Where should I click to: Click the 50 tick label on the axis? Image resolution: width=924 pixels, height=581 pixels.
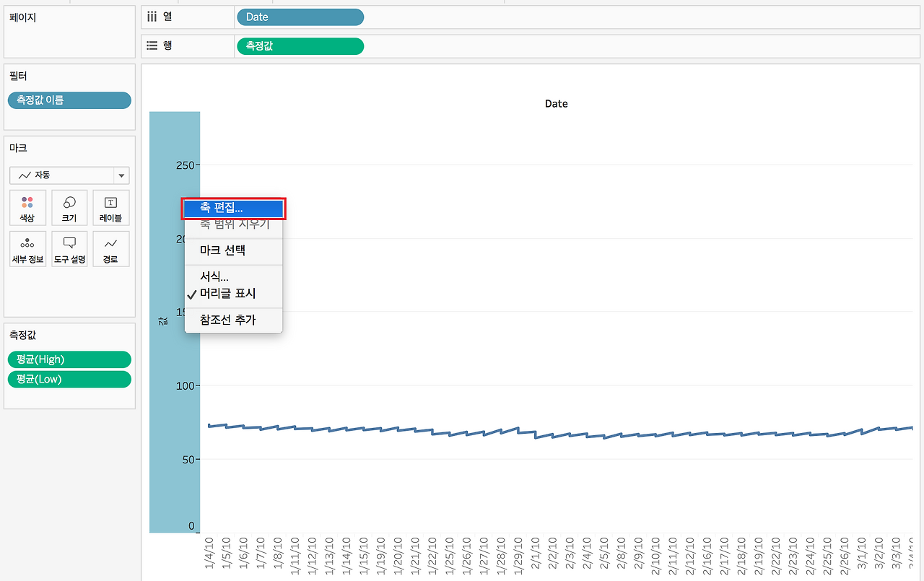click(x=188, y=459)
